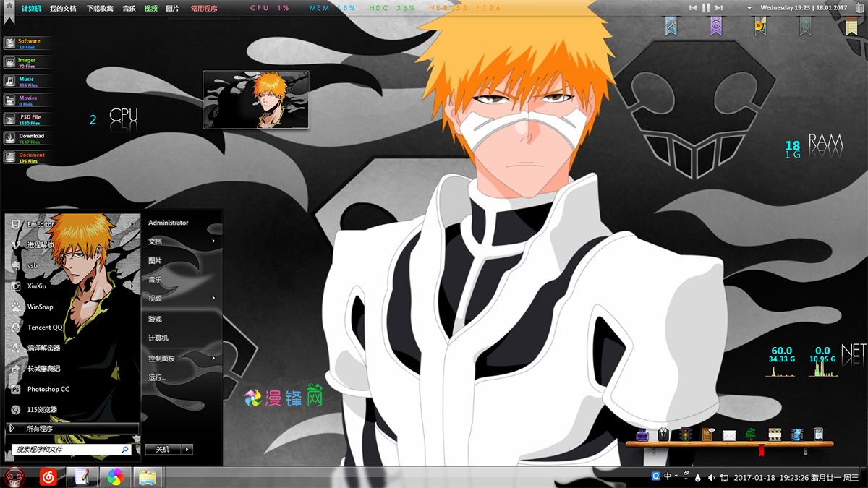Open 运行... from the start menu

click(158, 377)
